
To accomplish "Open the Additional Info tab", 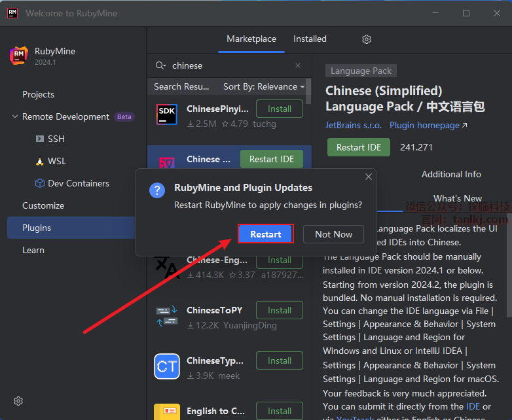I will (x=451, y=174).
